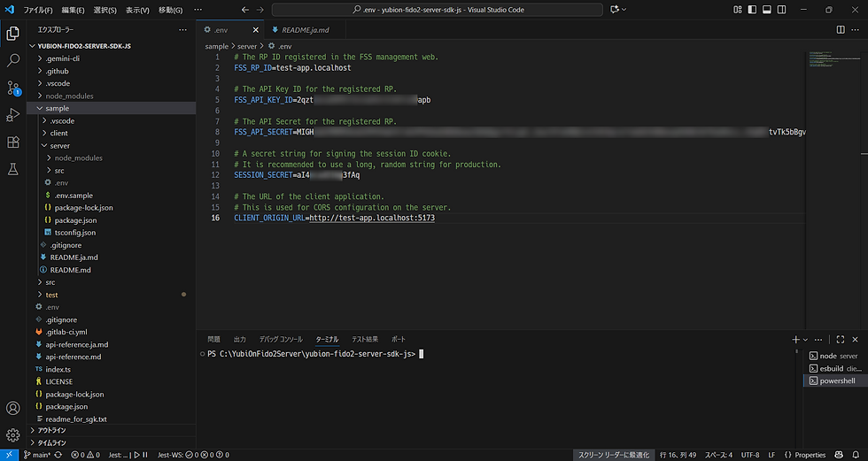The width and height of the screenshot is (868, 461).
Task: Go back with the left arrow
Action: (245, 10)
